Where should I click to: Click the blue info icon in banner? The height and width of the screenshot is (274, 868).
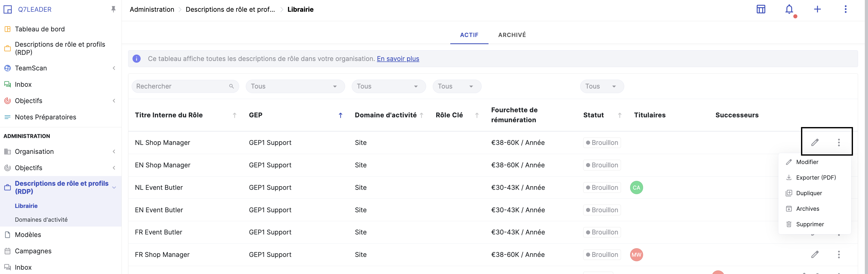(x=137, y=59)
